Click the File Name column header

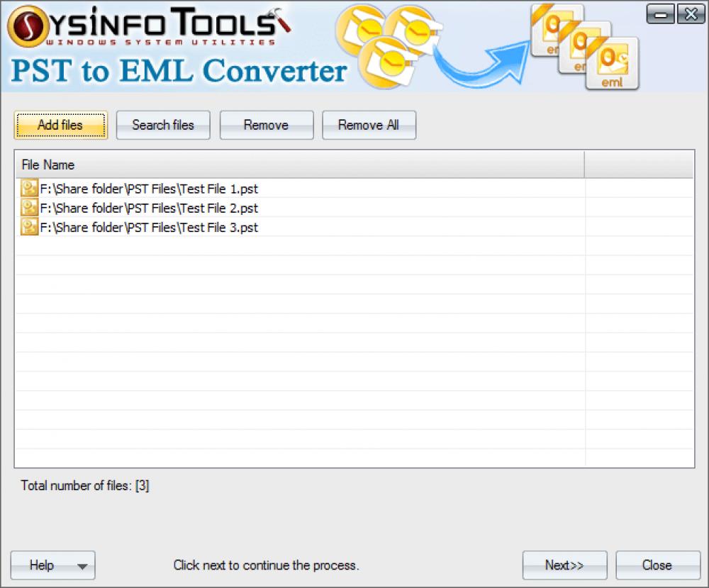click(48, 165)
